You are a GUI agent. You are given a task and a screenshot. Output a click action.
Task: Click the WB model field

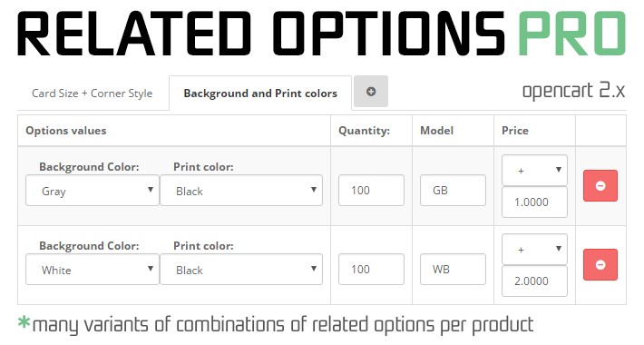453,270
